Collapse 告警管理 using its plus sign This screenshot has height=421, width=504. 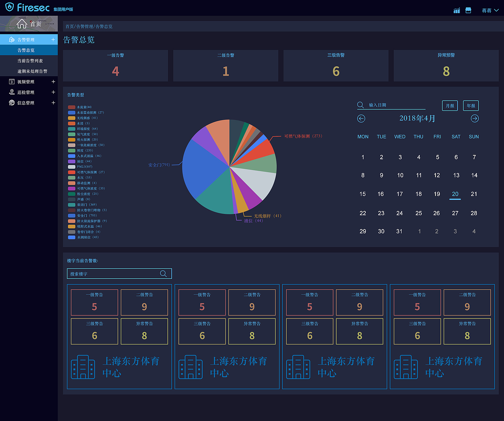[x=53, y=39]
